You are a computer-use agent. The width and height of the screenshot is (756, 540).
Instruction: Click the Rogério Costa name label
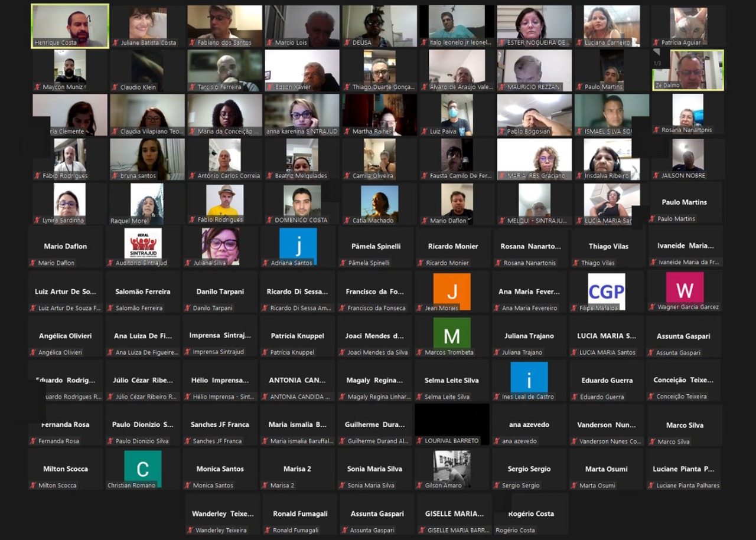[x=515, y=530]
